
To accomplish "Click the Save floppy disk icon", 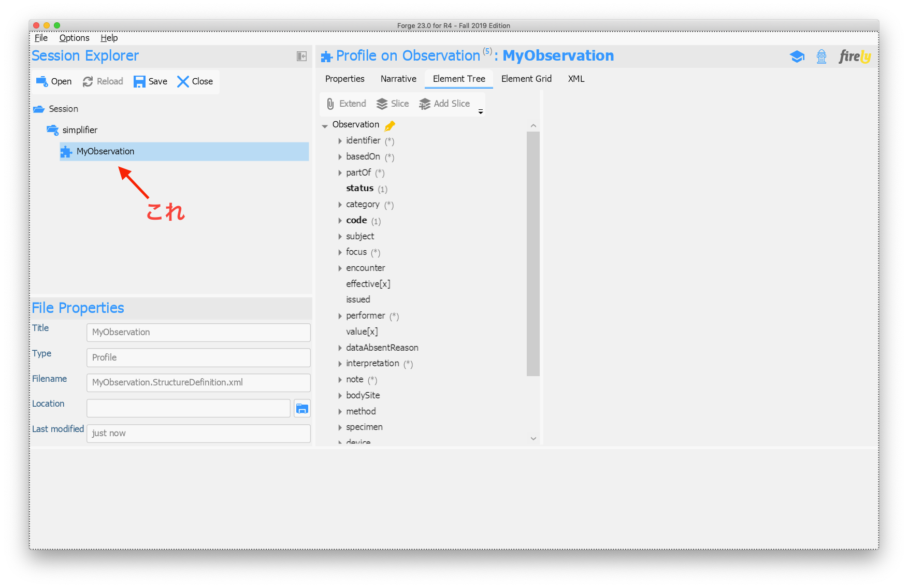I will [x=139, y=81].
